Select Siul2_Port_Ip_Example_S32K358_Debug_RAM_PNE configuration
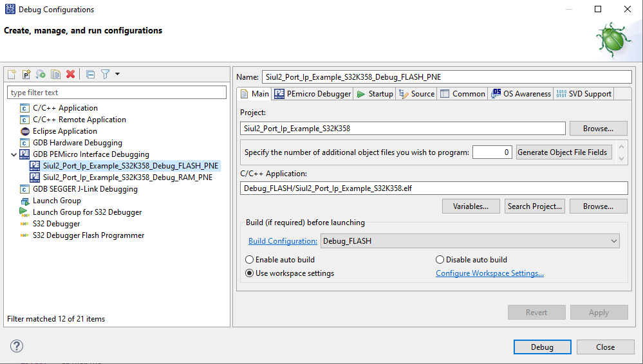Image resolution: width=643 pixels, height=364 pixels. [x=127, y=177]
